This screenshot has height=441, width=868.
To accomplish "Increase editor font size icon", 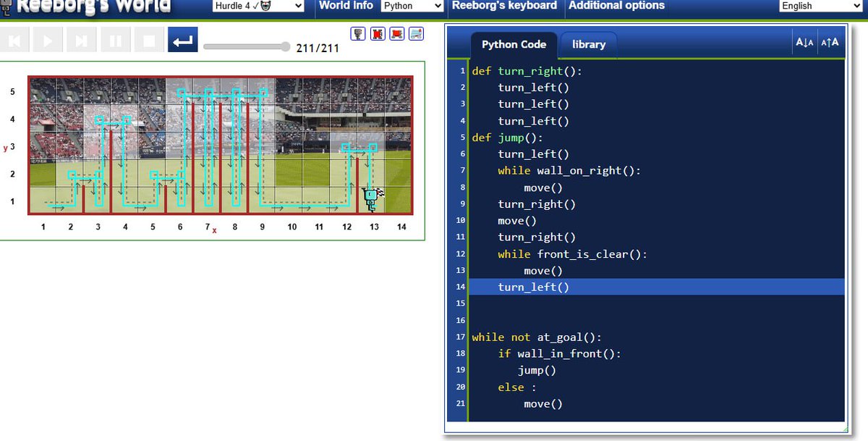I will [x=830, y=42].
